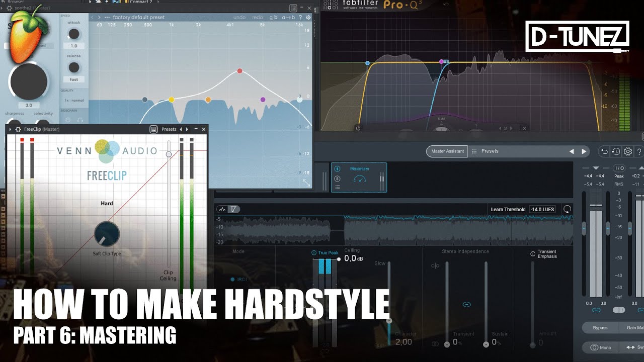644x362 pixels.
Task: Select the purple EQ band node in soothe2
Action: pyautogui.click(x=263, y=100)
